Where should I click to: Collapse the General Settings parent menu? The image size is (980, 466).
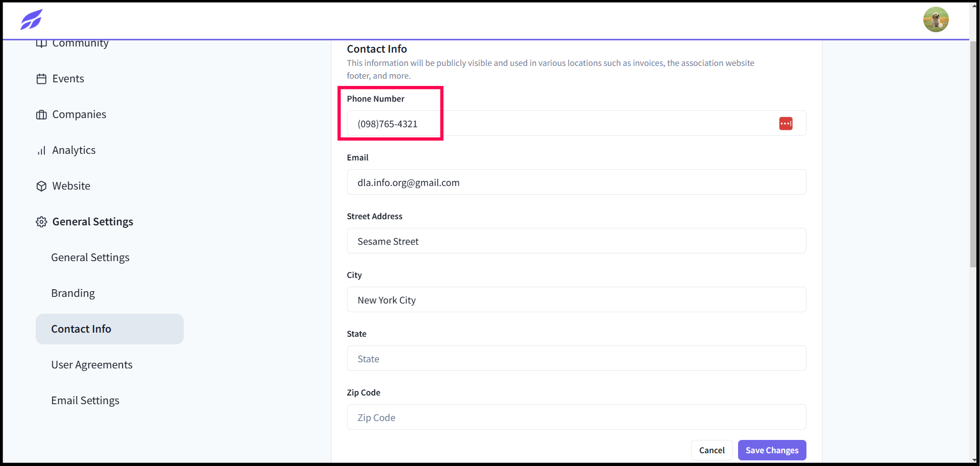point(92,222)
